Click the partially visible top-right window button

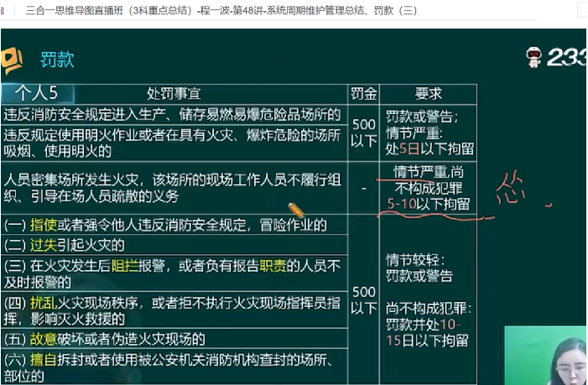580,10
